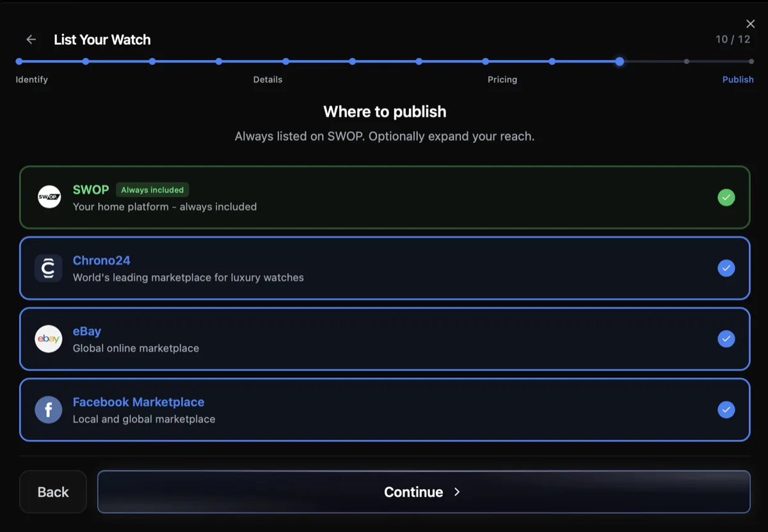Select the Identify step label
The image size is (768, 532).
(32, 80)
